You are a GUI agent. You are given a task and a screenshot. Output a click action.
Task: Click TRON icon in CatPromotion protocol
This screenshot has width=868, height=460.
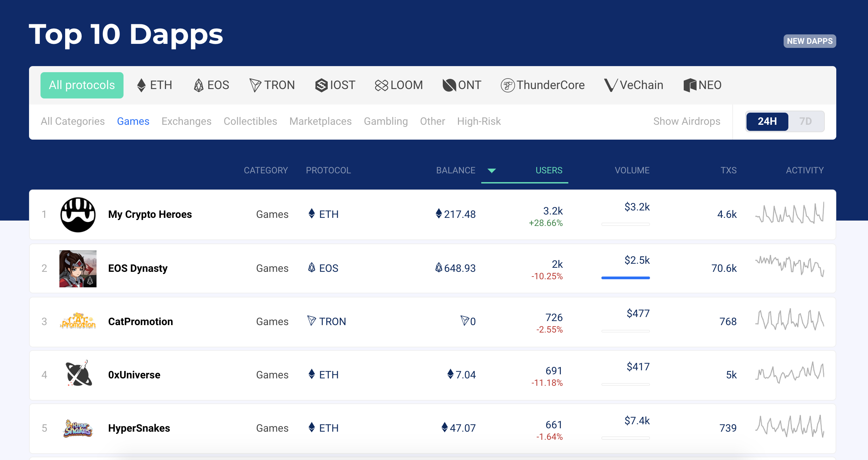[312, 321]
